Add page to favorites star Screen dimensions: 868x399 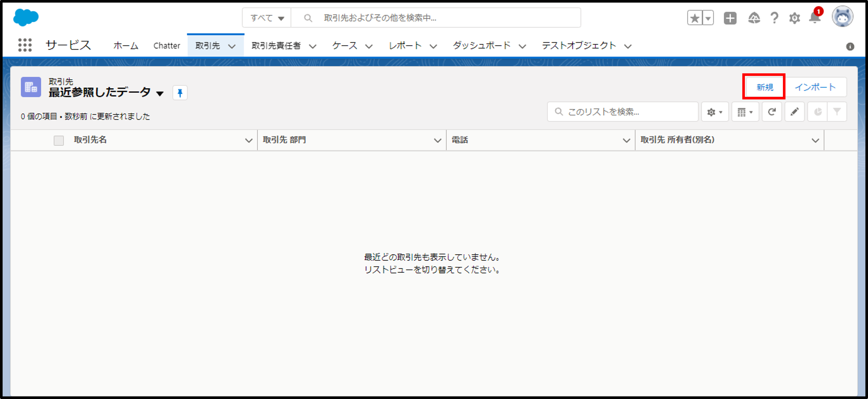click(x=695, y=18)
